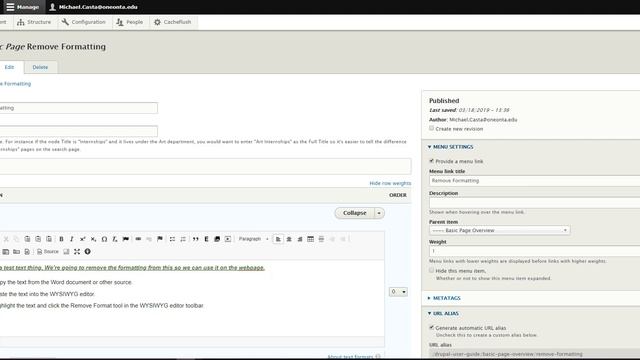Collapse the URL Alias section
The image size is (640, 360).
click(x=443, y=314)
